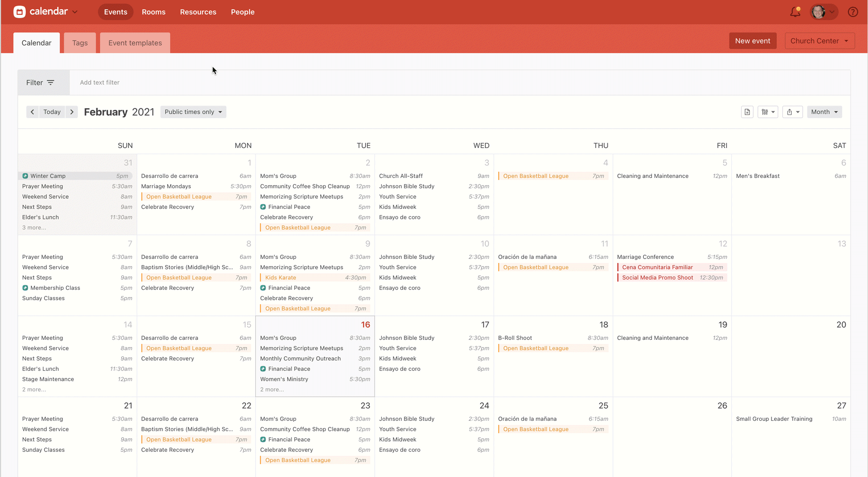Open the view settings sliders icon
The image size is (868, 477).
767,112
